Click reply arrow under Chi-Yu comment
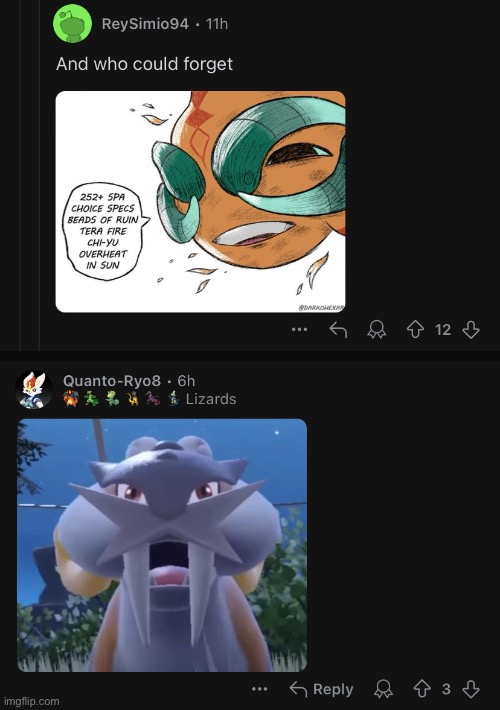 click(x=338, y=330)
